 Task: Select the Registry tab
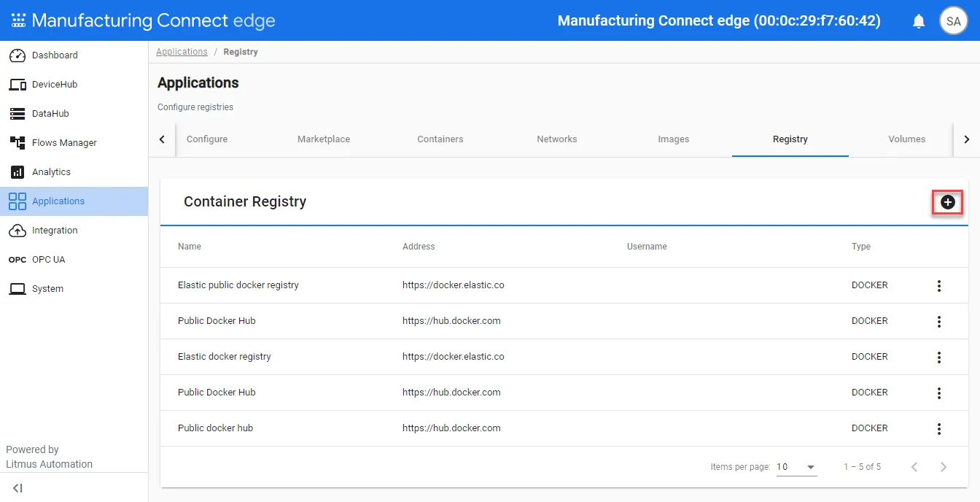click(x=790, y=139)
